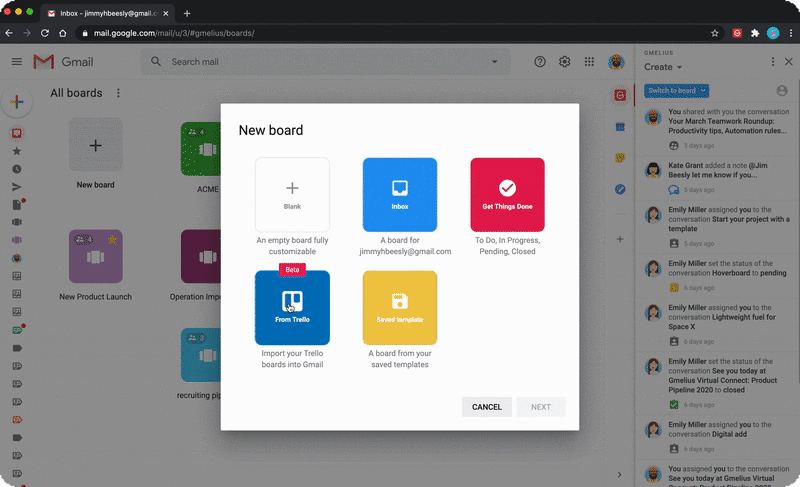Screen dimensions: 800x487
Task: Click the Compose plus button
Action: (17, 101)
